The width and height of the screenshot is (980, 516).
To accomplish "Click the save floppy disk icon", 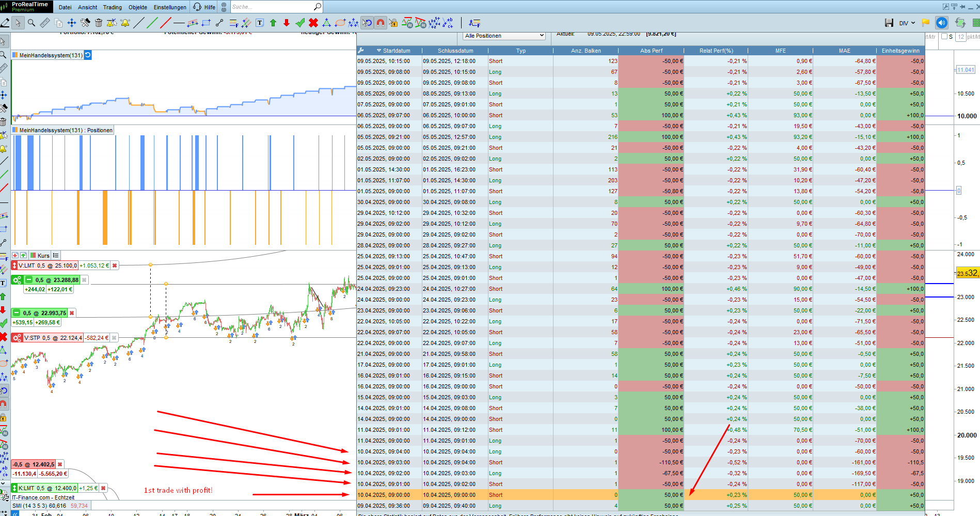I will coord(889,23).
